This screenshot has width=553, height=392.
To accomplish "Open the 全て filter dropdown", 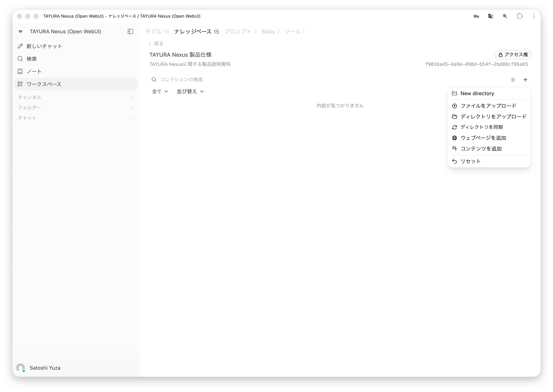I will (x=160, y=91).
